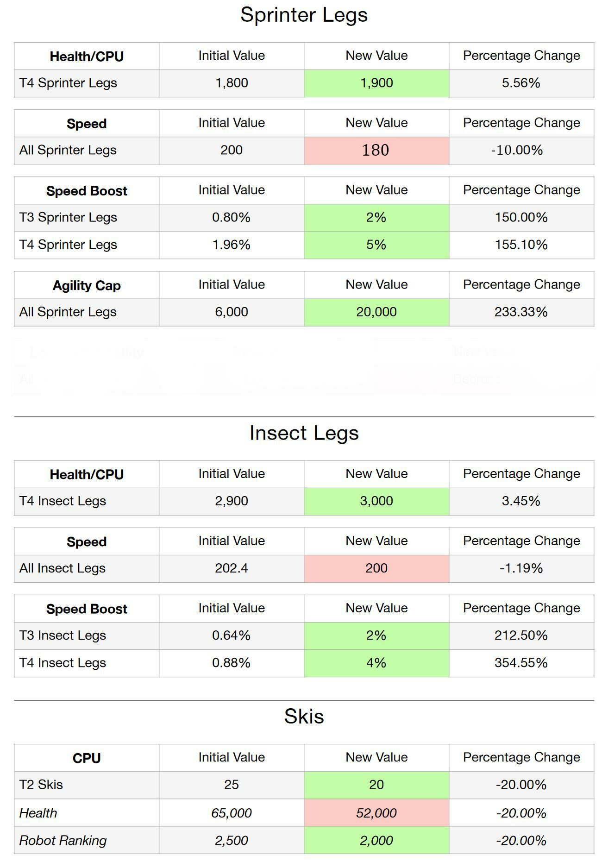Click the "Robot Ranking" row label

[63, 841]
